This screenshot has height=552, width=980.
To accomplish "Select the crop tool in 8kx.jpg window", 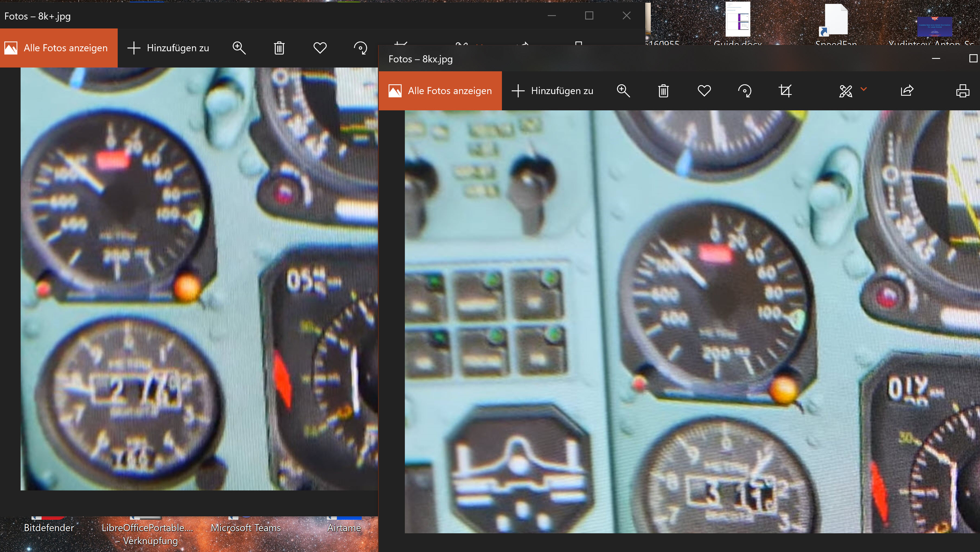I will coord(785,91).
